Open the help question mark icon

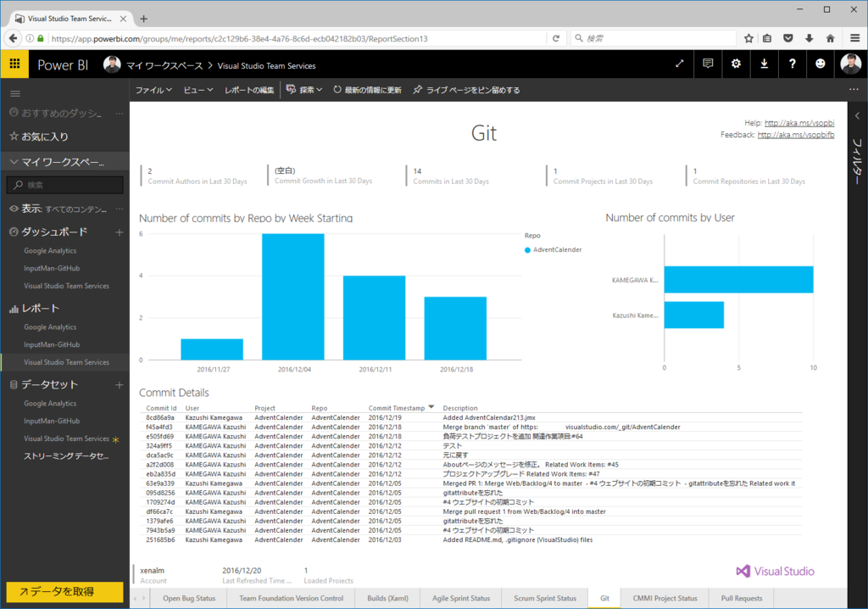793,64
